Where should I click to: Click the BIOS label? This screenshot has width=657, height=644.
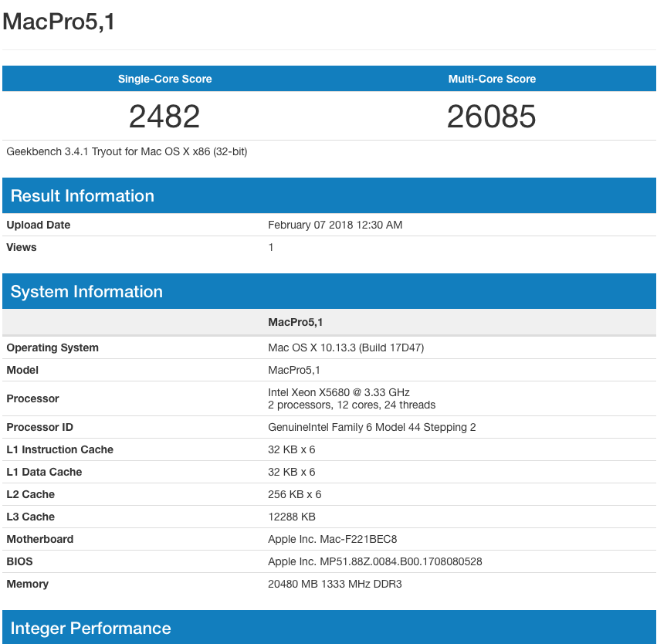click(x=19, y=561)
